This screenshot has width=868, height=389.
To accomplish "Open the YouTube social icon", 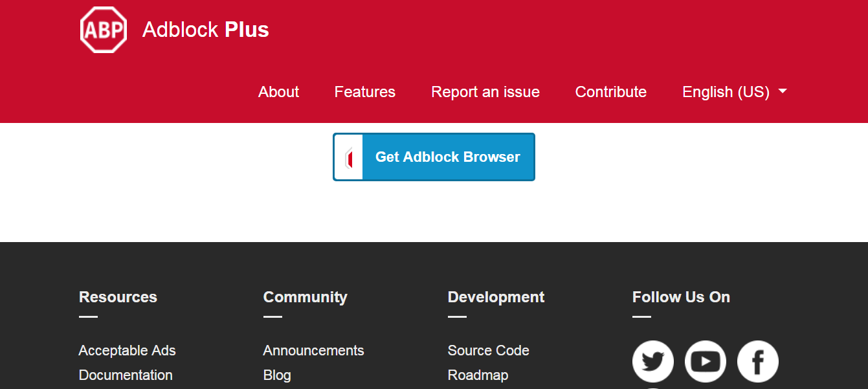I will coord(706,361).
